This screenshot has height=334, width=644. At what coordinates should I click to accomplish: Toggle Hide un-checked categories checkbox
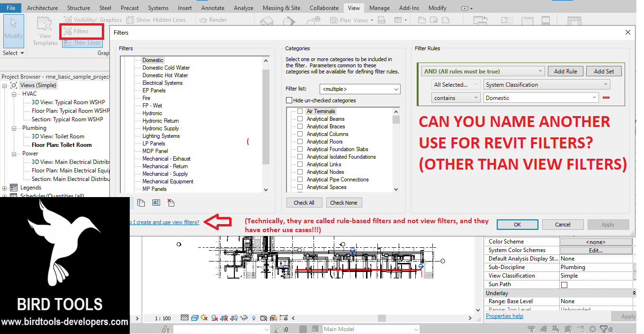click(289, 100)
